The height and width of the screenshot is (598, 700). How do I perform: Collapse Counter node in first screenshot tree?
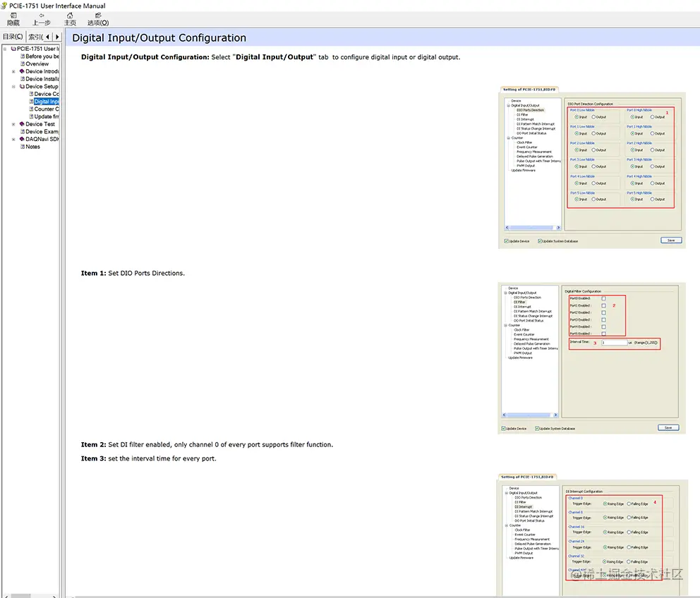(509, 138)
